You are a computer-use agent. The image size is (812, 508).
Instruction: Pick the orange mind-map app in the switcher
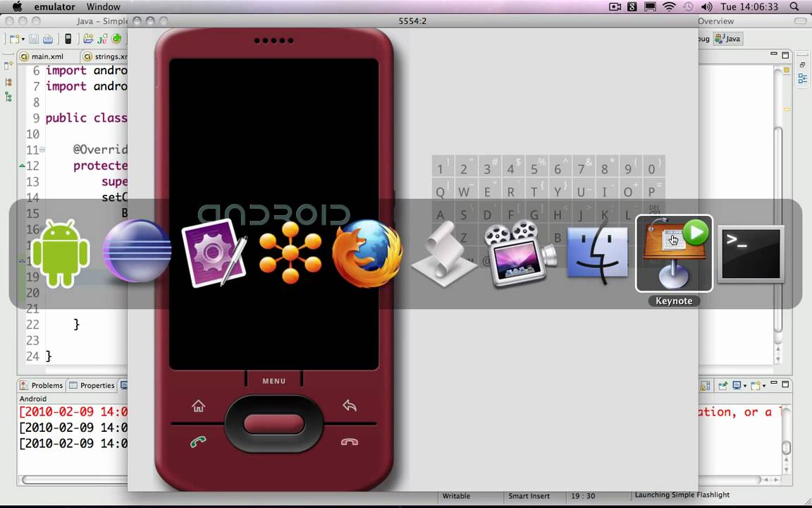coord(290,253)
